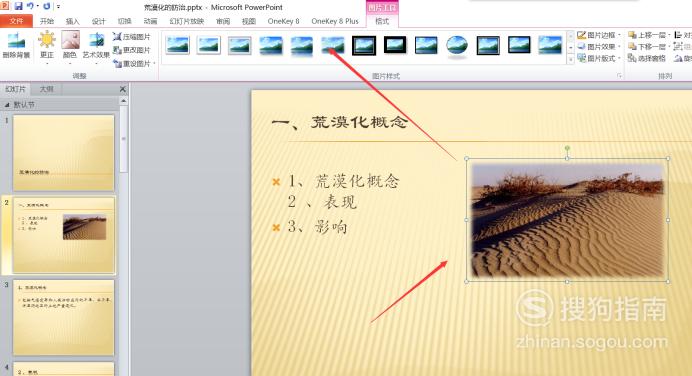Open the 幻灯片放映 ribbon tab
This screenshot has width=692, height=376.
[187, 21]
